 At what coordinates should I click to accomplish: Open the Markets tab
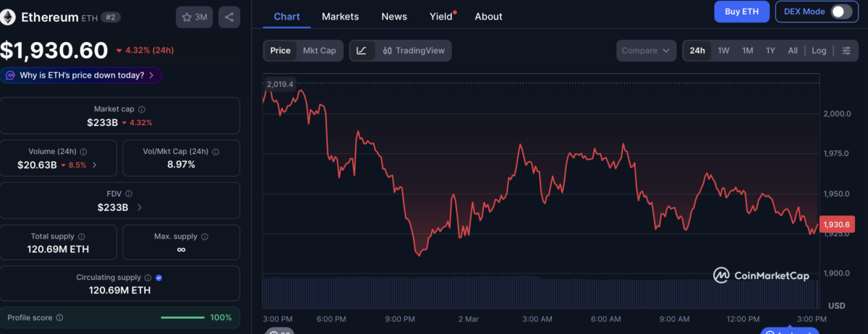(x=340, y=16)
